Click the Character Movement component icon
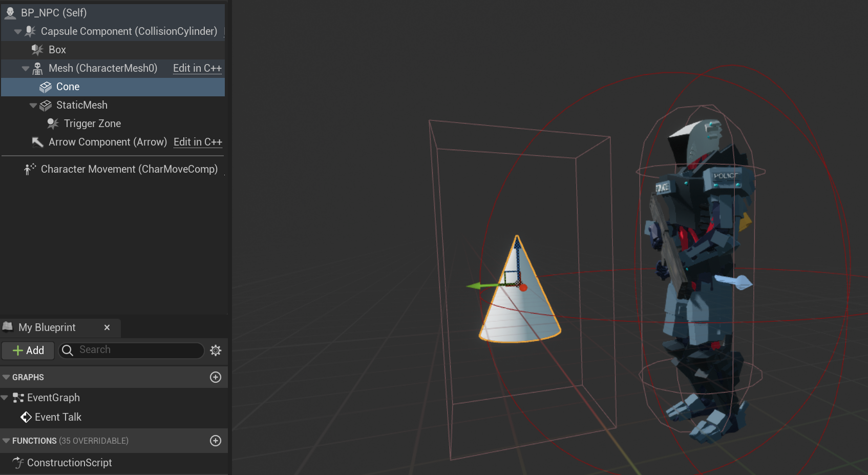Image resolution: width=868 pixels, height=475 pixels. pos(30,169)
